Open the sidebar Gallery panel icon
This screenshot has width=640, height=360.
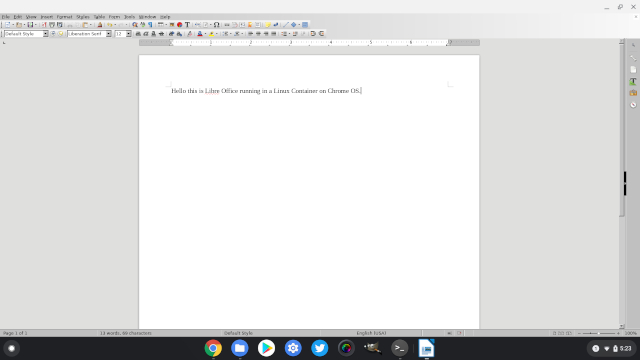click(x=633, y=93)
